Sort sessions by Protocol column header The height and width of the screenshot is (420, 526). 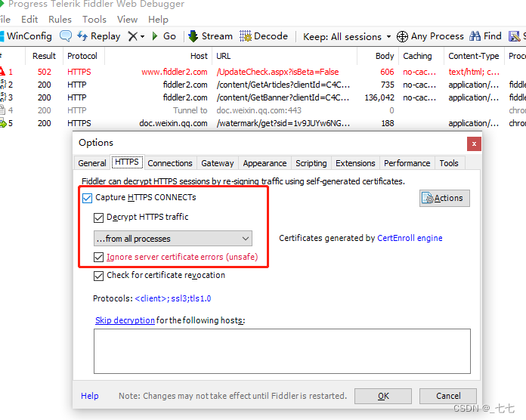pyautogui.click(x=82, y=56)
